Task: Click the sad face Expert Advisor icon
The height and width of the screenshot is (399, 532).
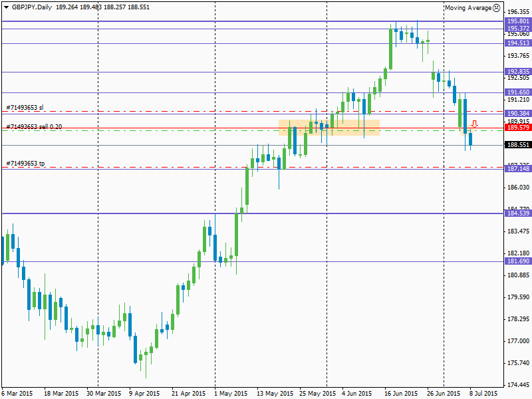Action: pyautogui.click(x=496, y=8)
